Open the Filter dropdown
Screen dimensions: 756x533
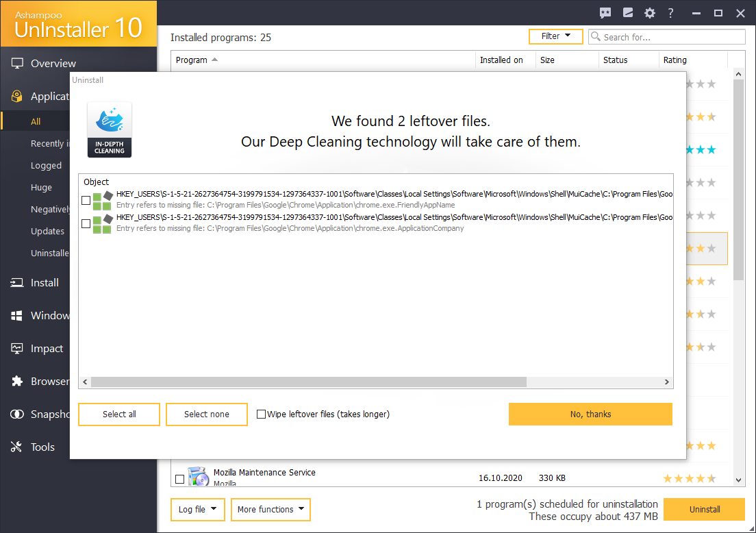click(555, 36)
